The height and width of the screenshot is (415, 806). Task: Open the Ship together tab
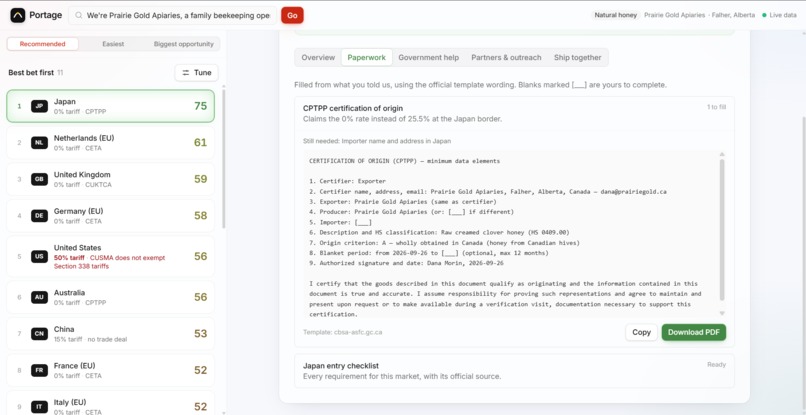pyautogui.click(x=578, y=58)
